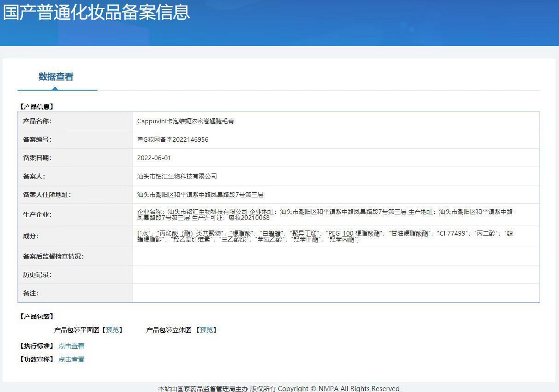This screenshot has height=392, width=559.
Task: Click the filer address value in 备案人住所地址 row
Action: click(200, 195)
